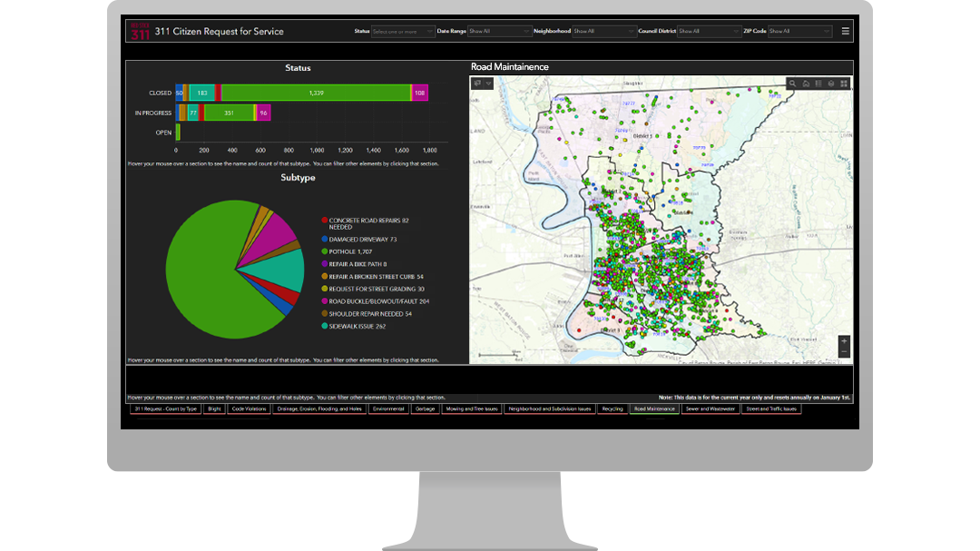Open the Date Range dropdown

(499, 31)
